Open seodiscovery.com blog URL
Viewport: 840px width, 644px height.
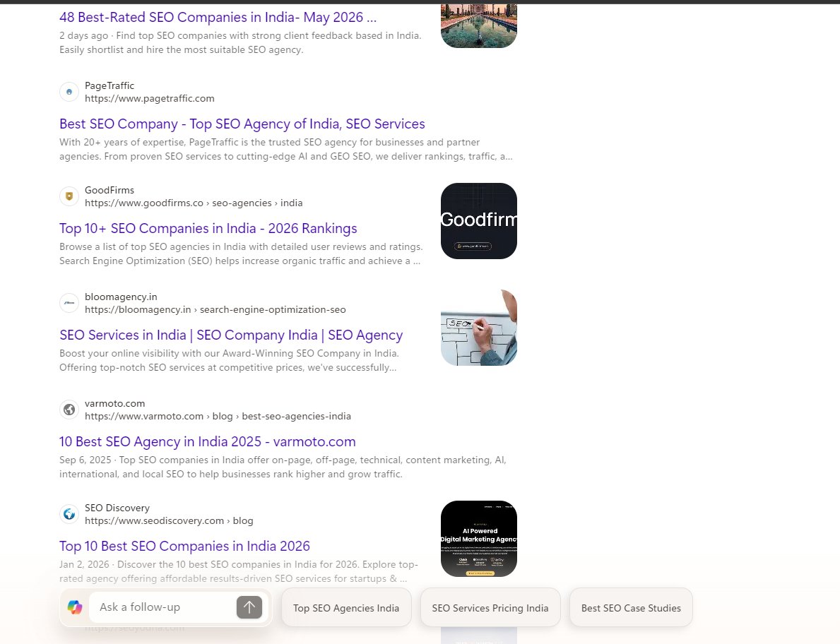click(x=169, y=520)
